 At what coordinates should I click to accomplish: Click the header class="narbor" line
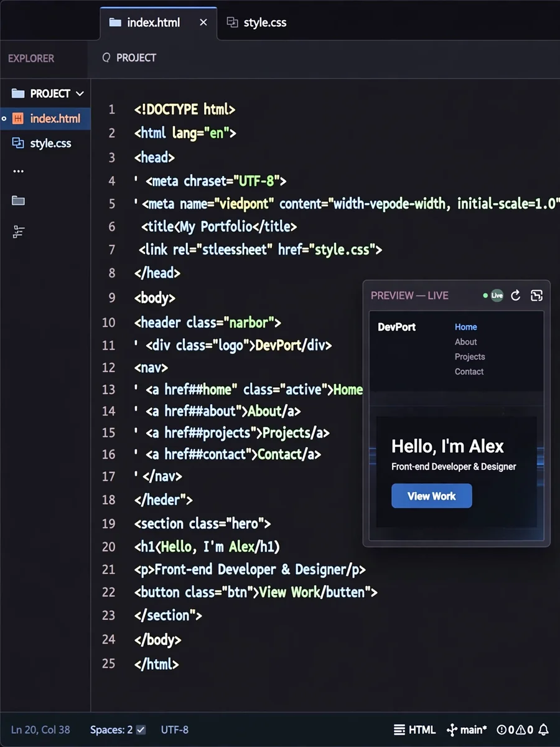click(x=208, y=322)
